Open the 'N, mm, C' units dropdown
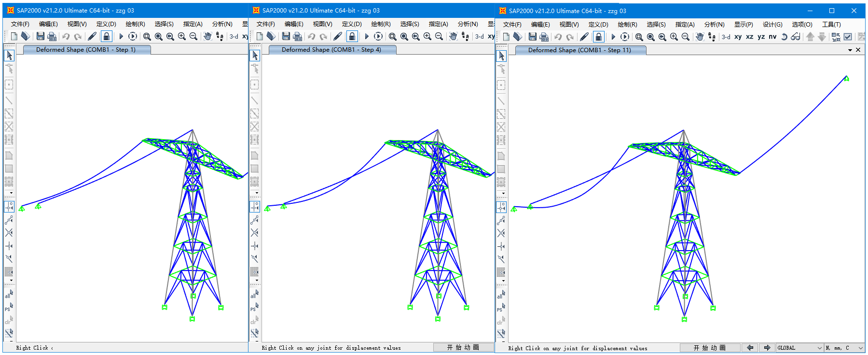 (844, 348)
